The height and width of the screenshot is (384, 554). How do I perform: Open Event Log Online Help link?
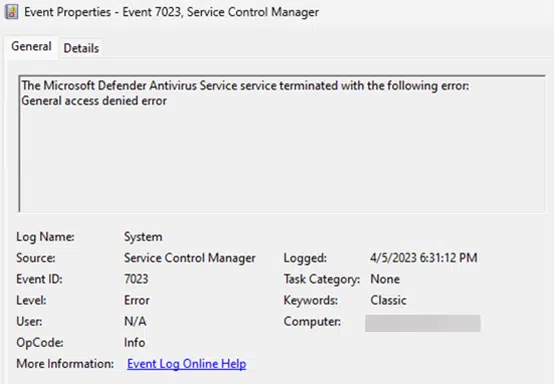[187, 364]
